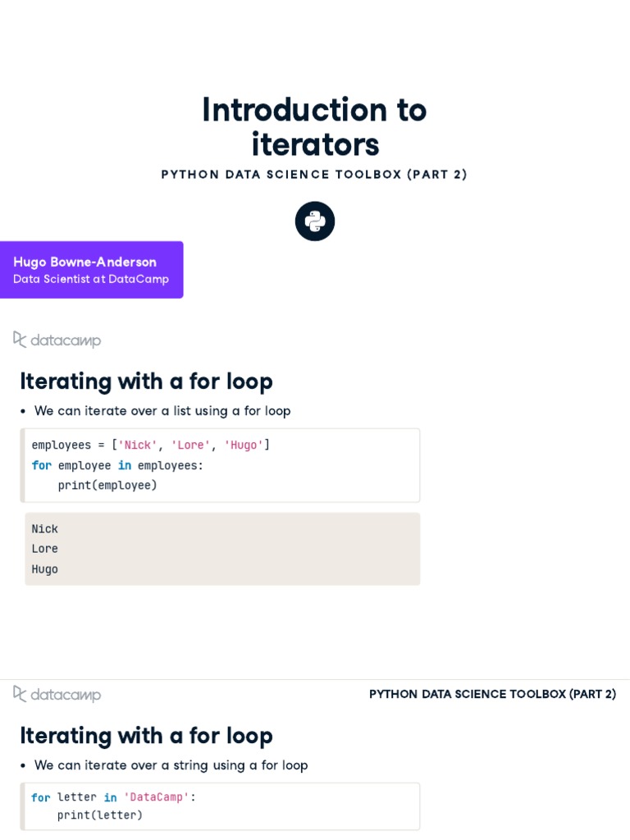Click 'Hugo' in the output block

pos(45,569)
